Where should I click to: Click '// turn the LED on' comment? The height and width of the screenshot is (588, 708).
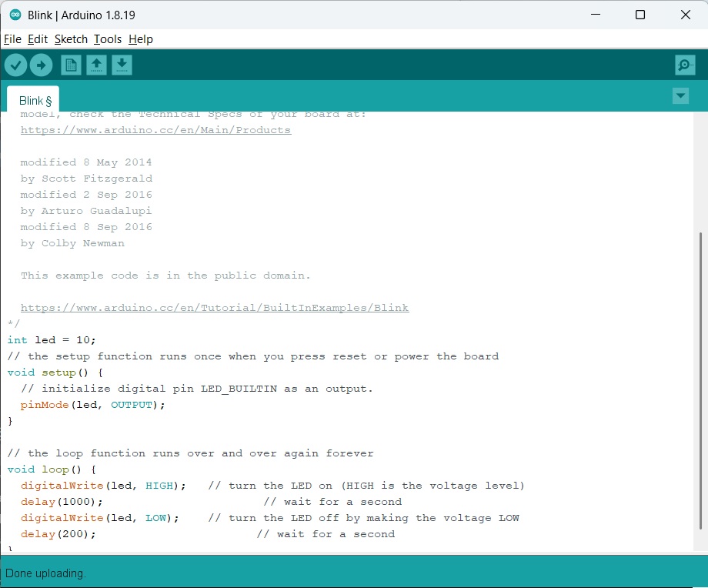(366, 486)
